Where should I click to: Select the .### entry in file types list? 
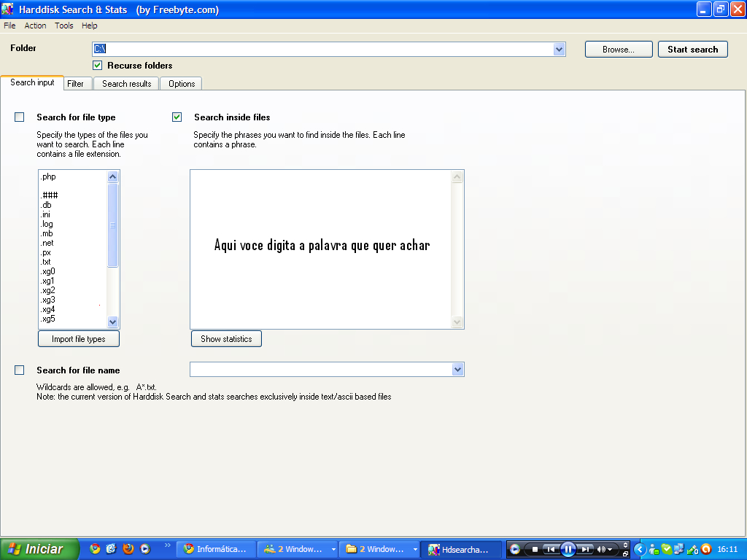pos(49,195)
